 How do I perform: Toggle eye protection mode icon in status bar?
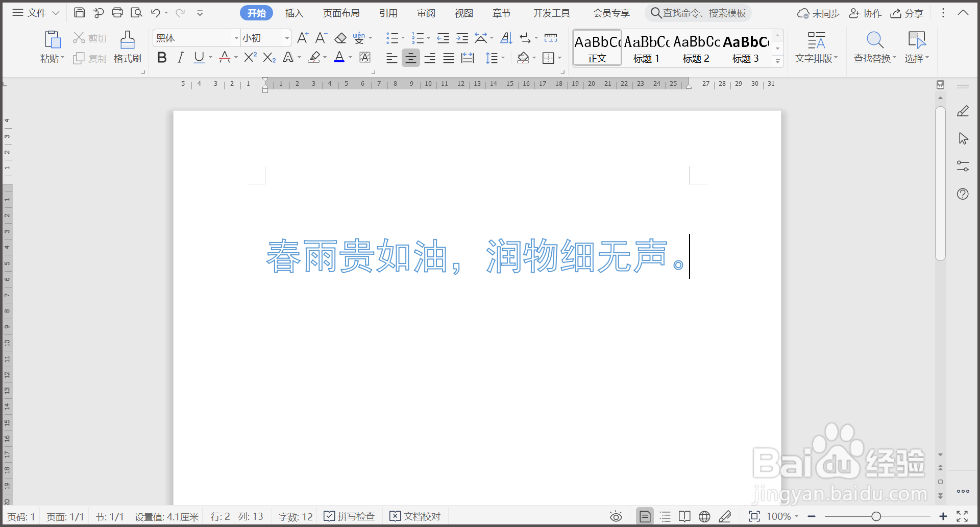[616, 517]
